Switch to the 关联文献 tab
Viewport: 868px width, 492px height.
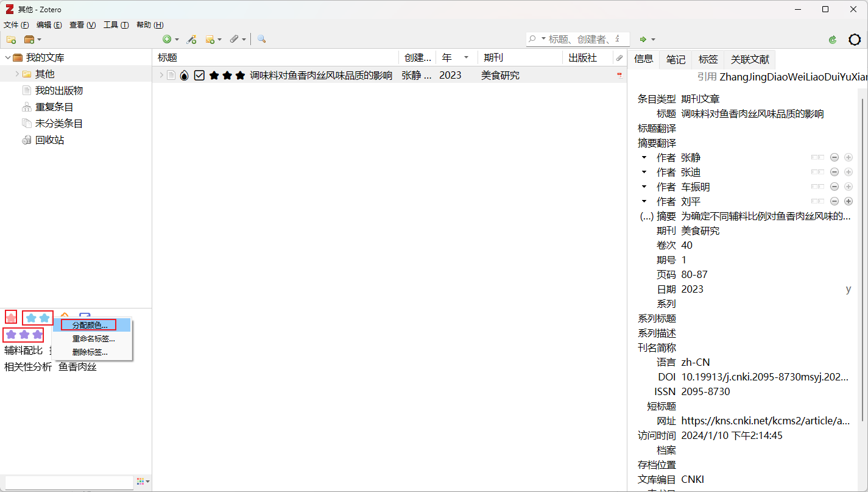click(750, 59)
